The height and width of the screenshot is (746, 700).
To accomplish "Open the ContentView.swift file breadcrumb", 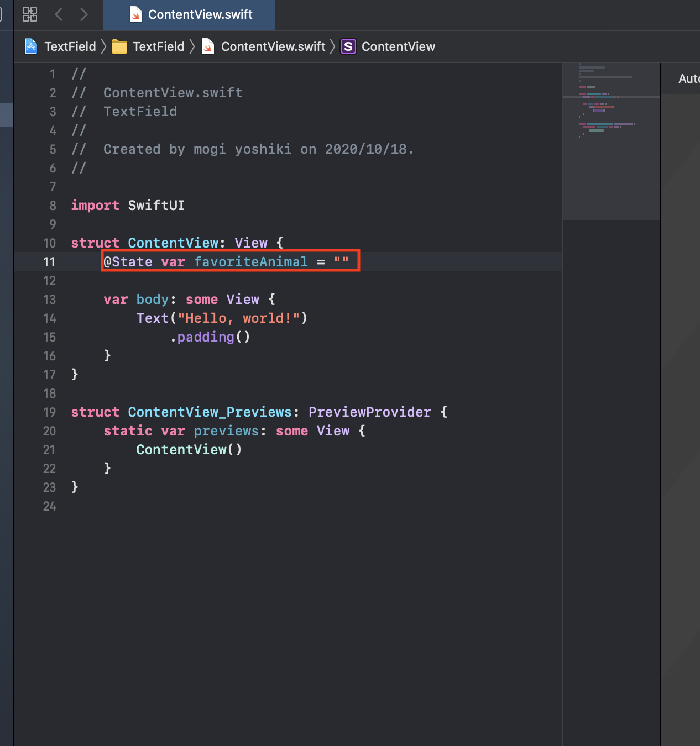I will click(x=273, y=46).
